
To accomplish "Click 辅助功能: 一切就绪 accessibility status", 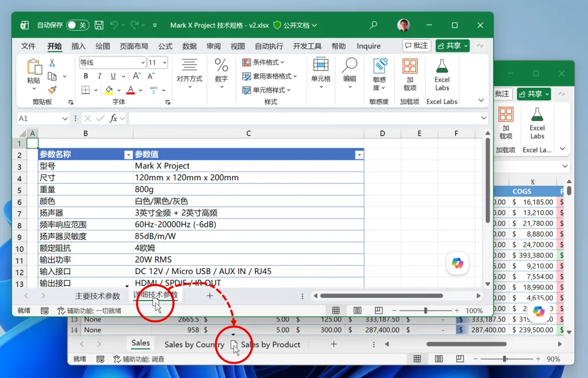I will pyautogui.click(x=89, y=310).
